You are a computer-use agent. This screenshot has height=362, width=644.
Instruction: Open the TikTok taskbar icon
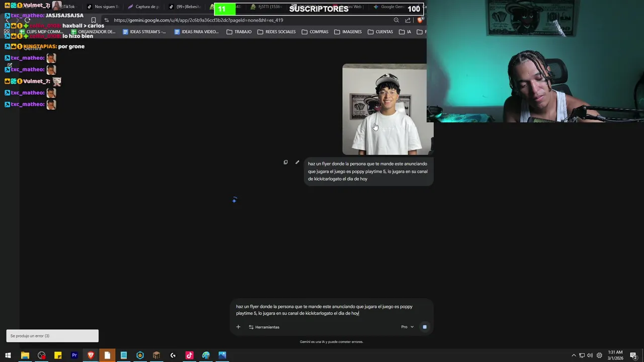pyautogui.click(x=189, y=355)
